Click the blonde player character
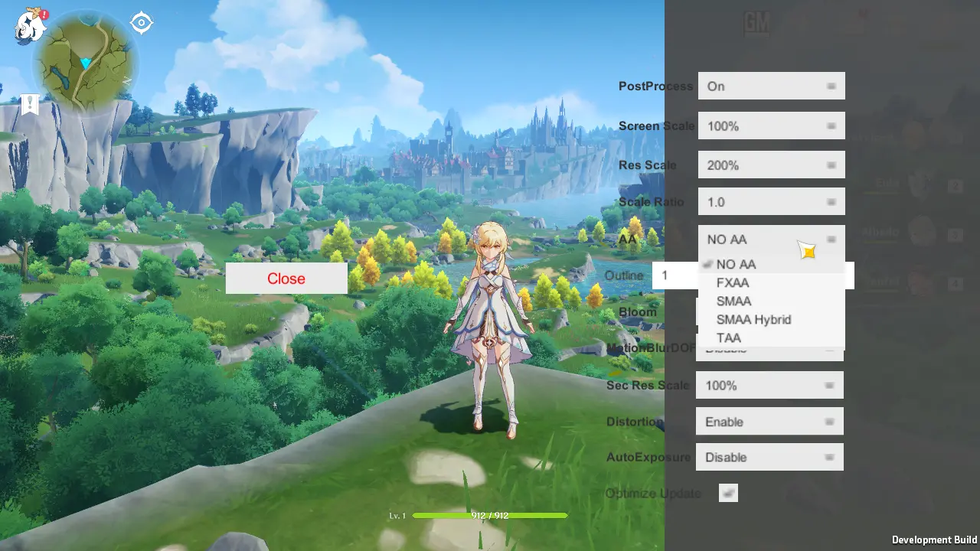 [x=490, y=329]
